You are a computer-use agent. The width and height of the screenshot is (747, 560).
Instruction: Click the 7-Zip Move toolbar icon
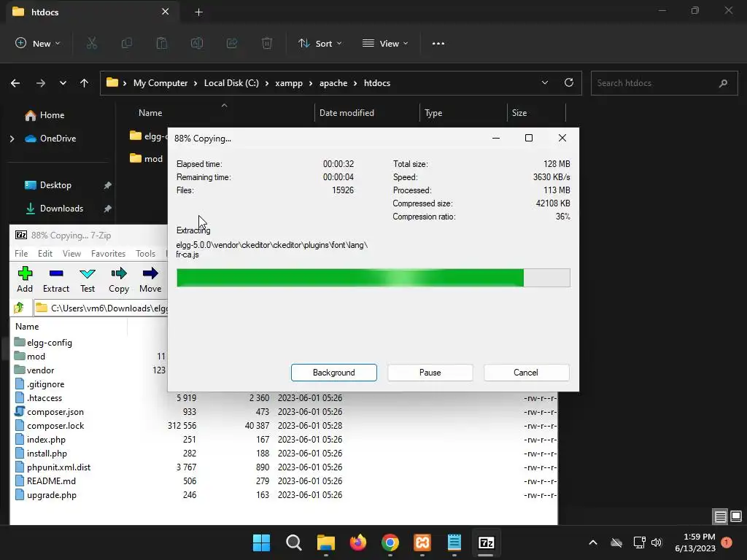coord(150,279)
